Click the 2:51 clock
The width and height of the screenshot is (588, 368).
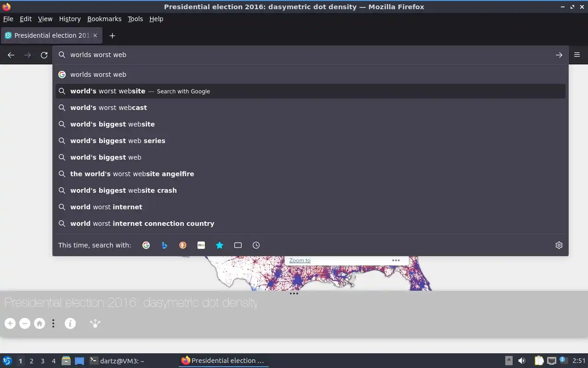point(579,361)
